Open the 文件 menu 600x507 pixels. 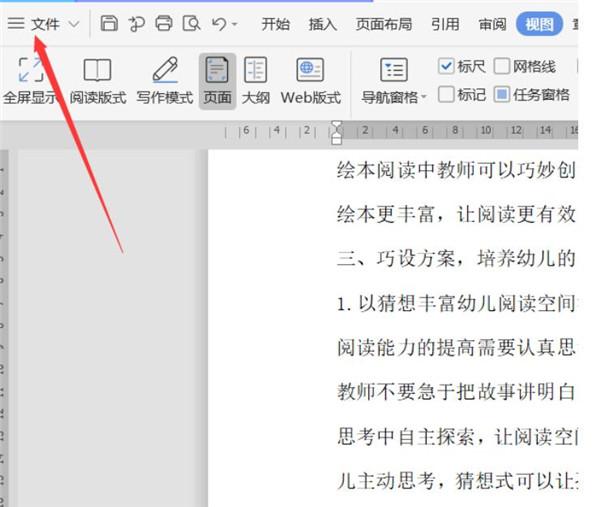point(45,24)
